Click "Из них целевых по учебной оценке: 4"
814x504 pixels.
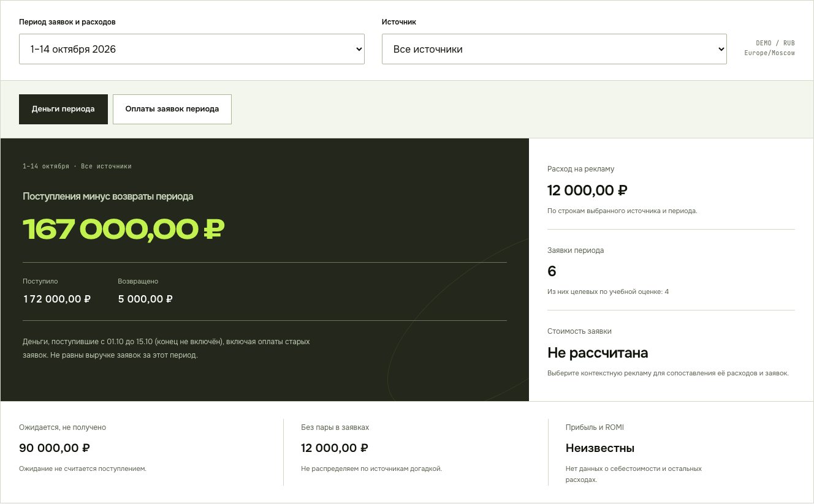(608, 291)
